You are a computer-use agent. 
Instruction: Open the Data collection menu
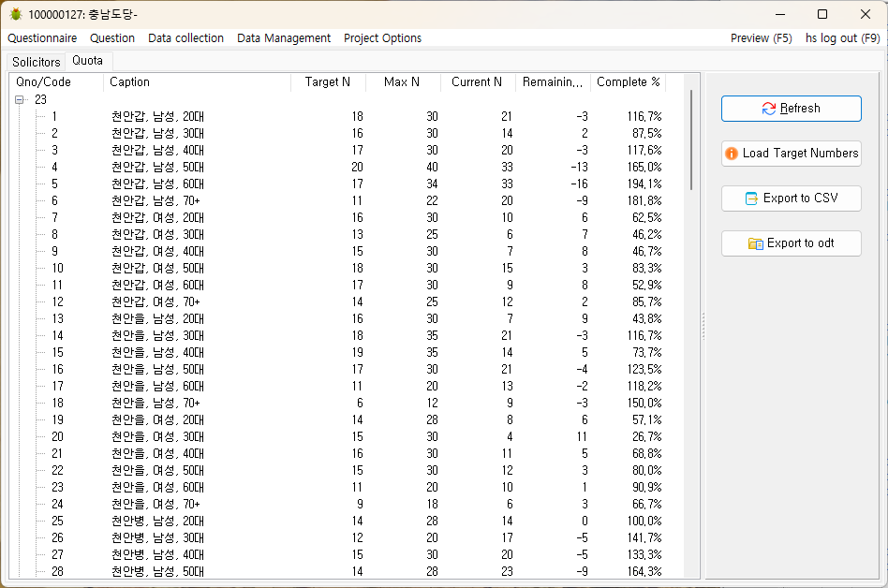point(185,38)
